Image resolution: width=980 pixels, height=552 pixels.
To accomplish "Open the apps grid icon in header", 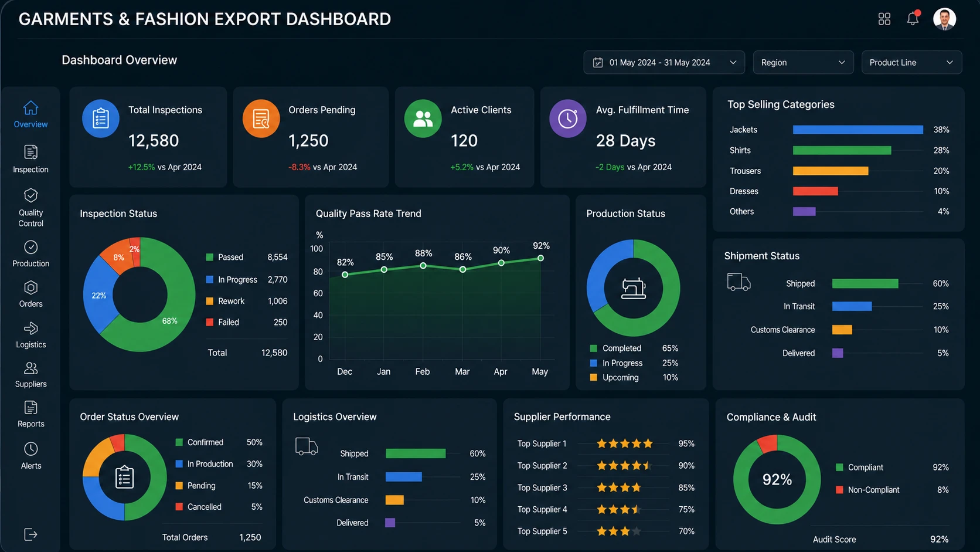I will pyautogui.click(x=884, y=19).
